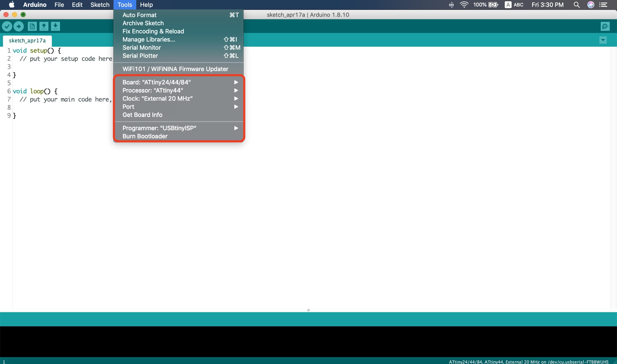This screenshot has height=364, width=617.
Task: Open the tab options dropdown arrow
Action: tap(603, 40)
